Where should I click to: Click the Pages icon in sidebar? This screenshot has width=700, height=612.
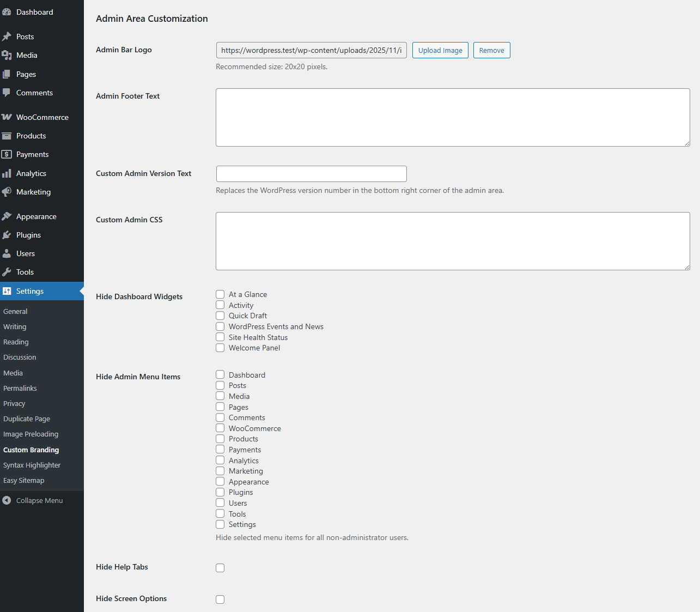(x=7, y=74)
